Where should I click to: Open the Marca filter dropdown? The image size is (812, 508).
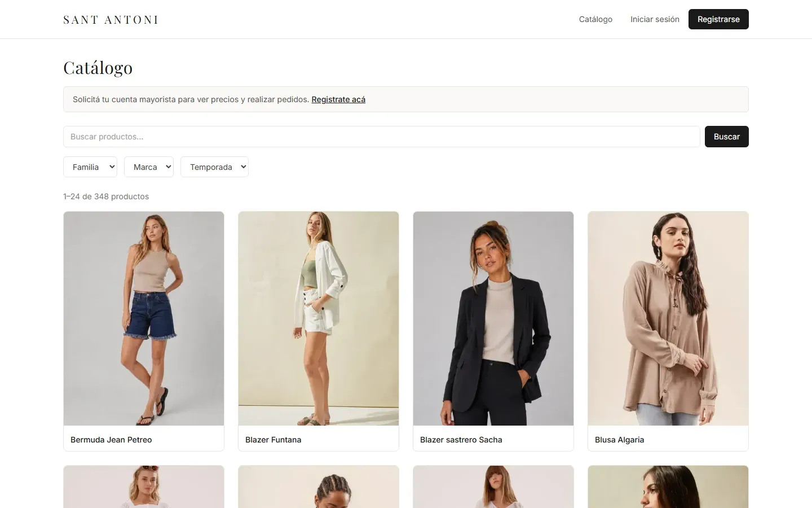(149, 167)
